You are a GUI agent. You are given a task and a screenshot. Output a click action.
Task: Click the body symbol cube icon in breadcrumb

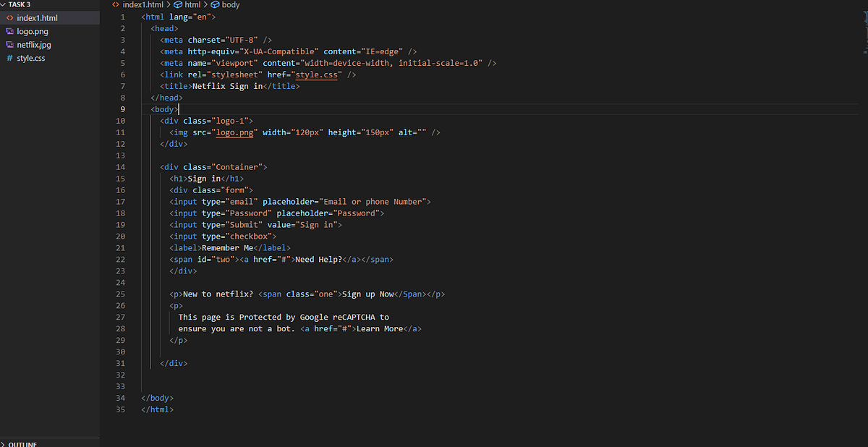215,5
